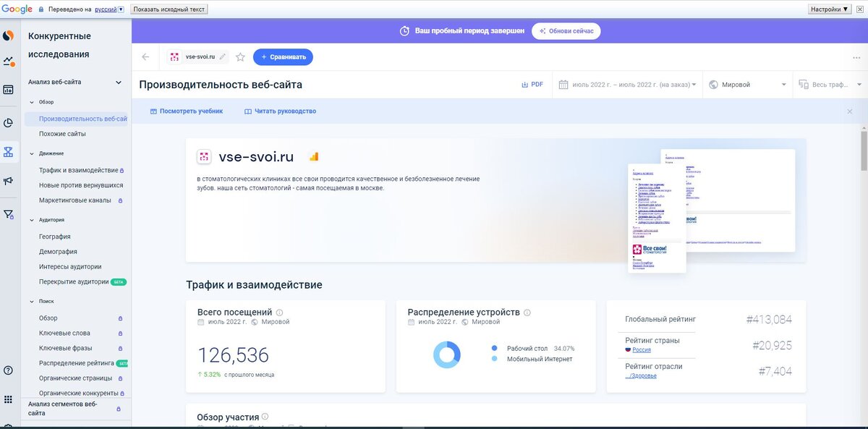Click lock icon beside Анализ сегментов веб-сайта
Screen dimensions: 868x429
pyautogui.click(x=119, y=409)
